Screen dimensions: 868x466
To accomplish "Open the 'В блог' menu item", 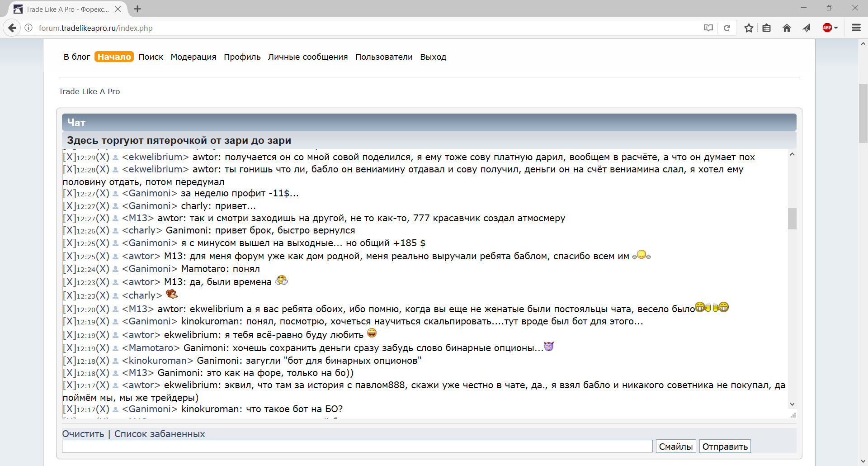I will [77, 57].
